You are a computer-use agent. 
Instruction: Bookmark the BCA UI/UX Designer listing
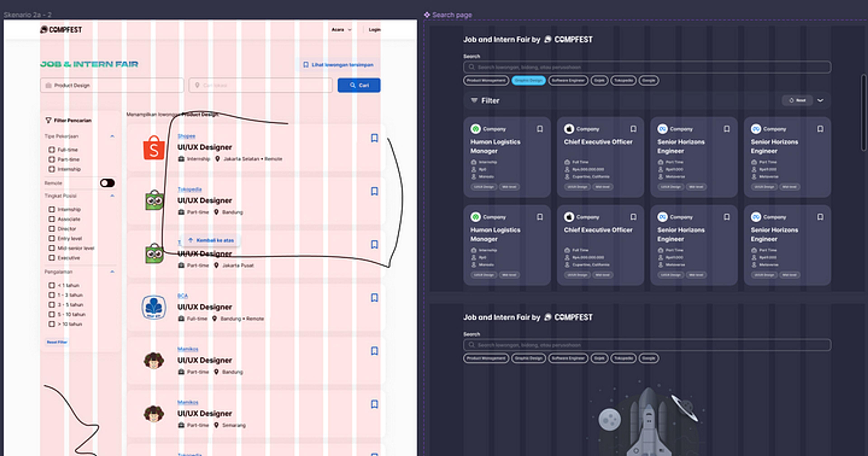pyautogui.click(x=374, y=297)
